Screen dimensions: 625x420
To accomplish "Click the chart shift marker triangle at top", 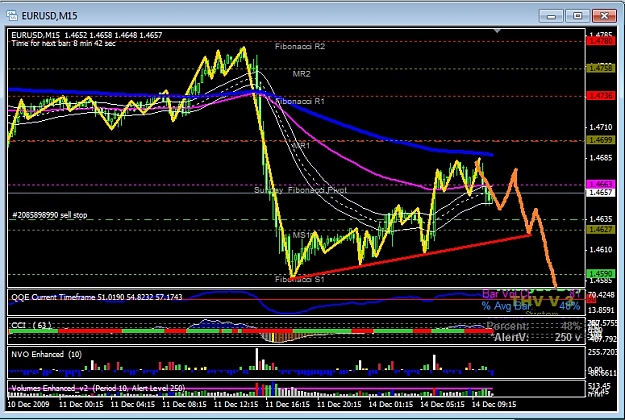I will [497, 31].
